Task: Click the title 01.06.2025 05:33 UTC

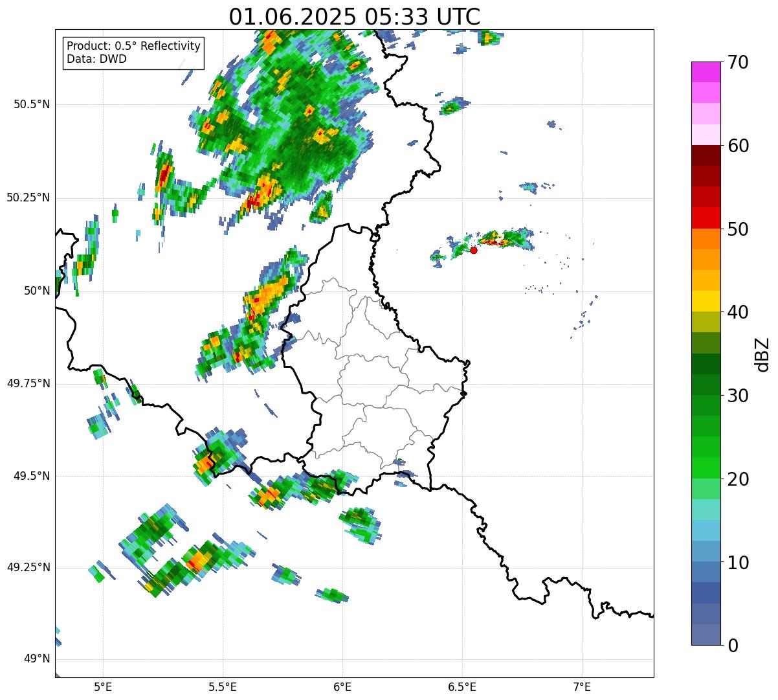Action: pyautogui.click(x=355, y=17)
